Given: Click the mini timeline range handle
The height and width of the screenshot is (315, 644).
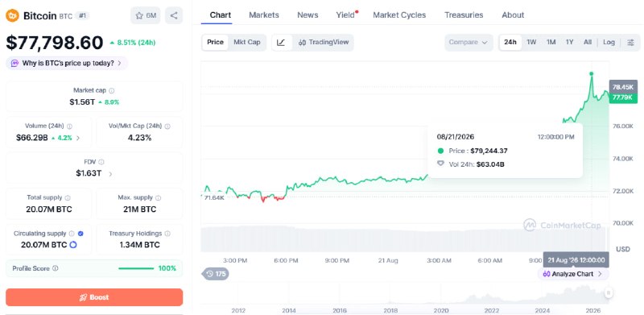Looking at the screenshot, I should [x=609, y=292].
